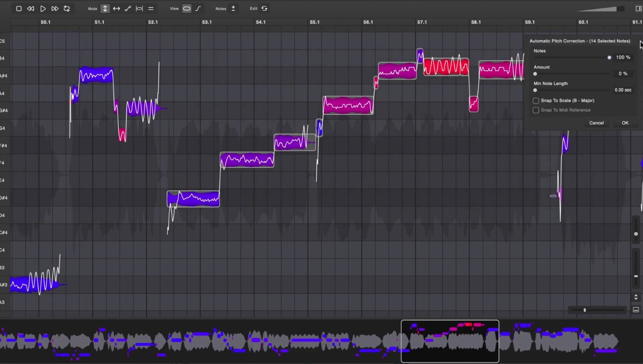Viewport: 643px width, 364px height.
Task: Select the horizontal timing Mode tool
Action: [x=116, y=8]
